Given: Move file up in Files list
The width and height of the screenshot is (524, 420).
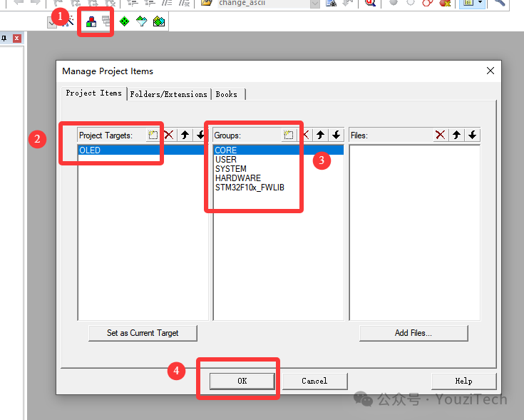Looking at the screenshot, I should [x=456, y=135].
